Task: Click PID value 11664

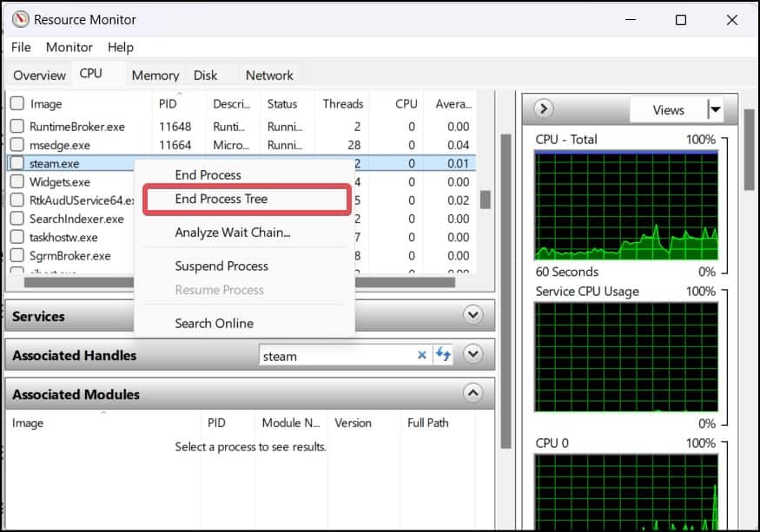Action: tap(175, 145)
